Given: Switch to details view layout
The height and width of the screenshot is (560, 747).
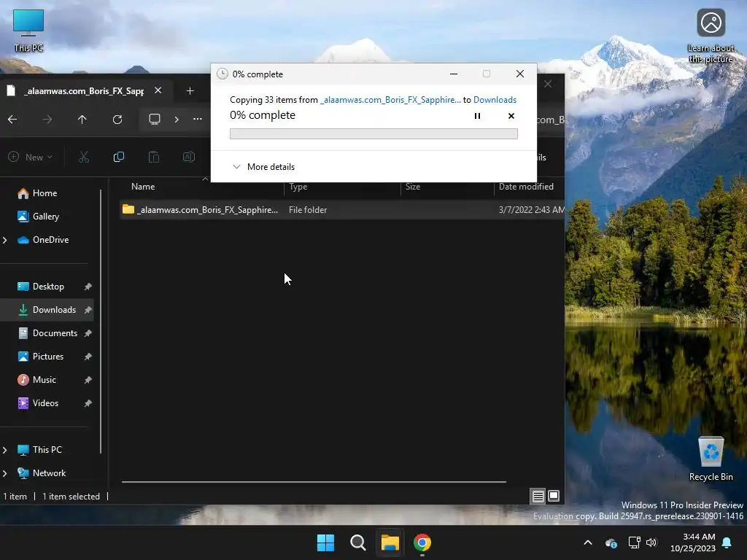Looking at the screenshot, I should point(538,496).
